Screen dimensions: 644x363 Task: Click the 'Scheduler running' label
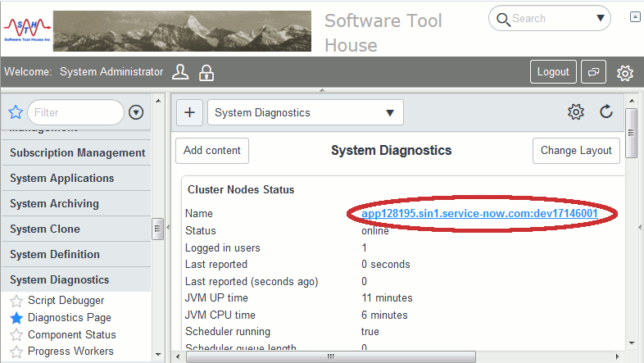[228, 331]
